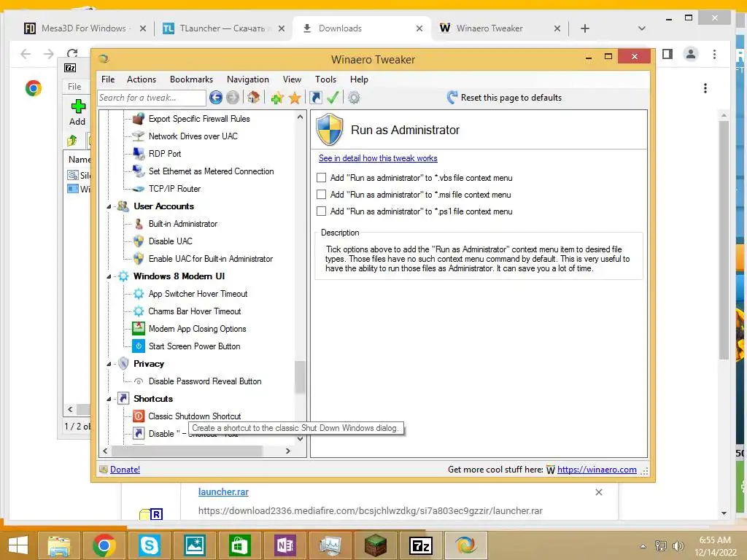This screenshot has width=747, height=560.
Task: Click the tree horizontal scrollbar right arrow
Action: pos(287,451)
